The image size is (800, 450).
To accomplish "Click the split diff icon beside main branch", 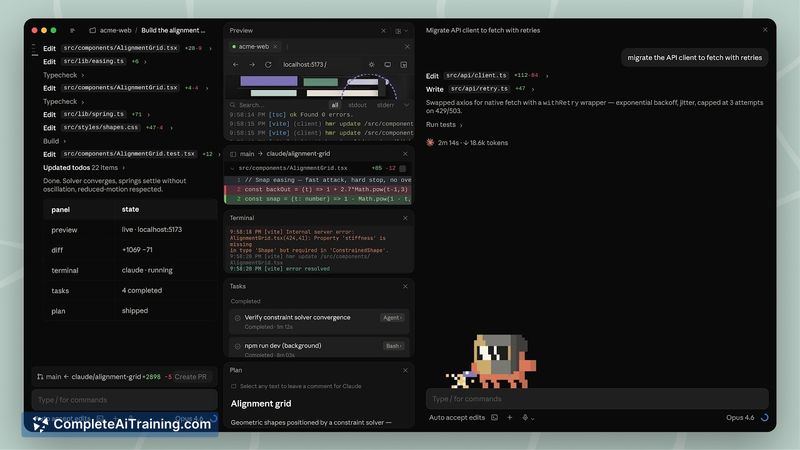I will [233, 154].
